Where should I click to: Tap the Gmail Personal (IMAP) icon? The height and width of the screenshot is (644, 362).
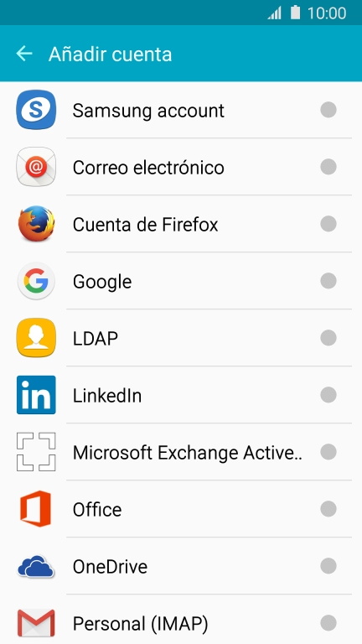click(36, 623)
